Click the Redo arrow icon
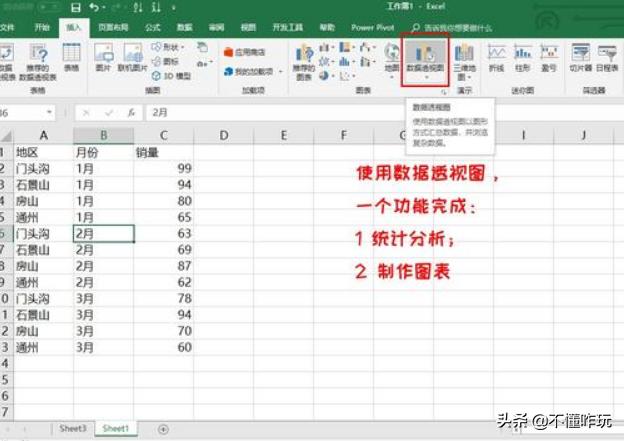Screen dimensions: 624x441 [x=115, y=7]
